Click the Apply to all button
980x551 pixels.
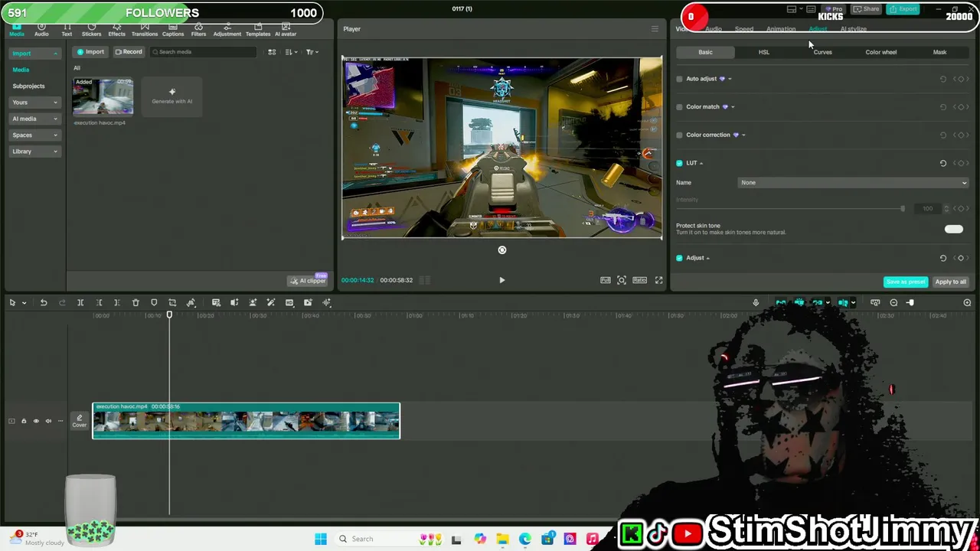[951, 282]
